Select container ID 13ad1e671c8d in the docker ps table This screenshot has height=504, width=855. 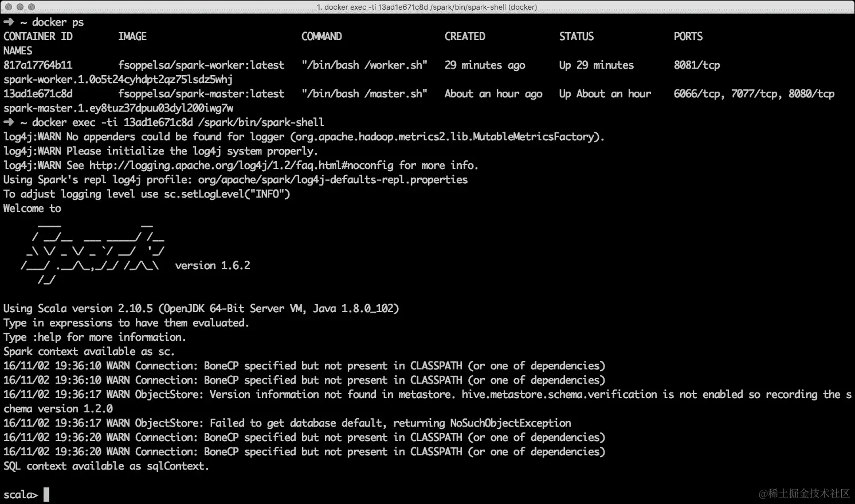coord(38,93)
